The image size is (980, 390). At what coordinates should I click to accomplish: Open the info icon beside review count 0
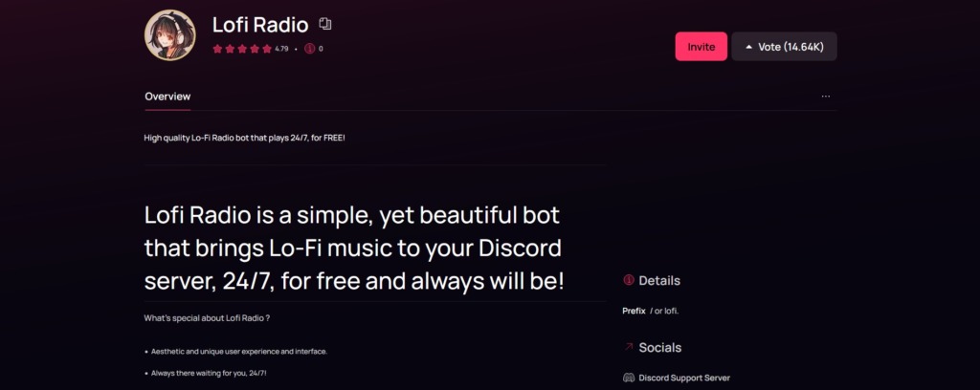point(309,49)
